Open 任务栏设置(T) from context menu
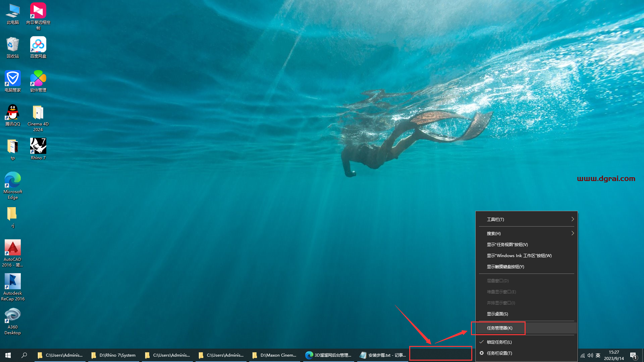Screen dimensions: 644x362 [527, 353]
